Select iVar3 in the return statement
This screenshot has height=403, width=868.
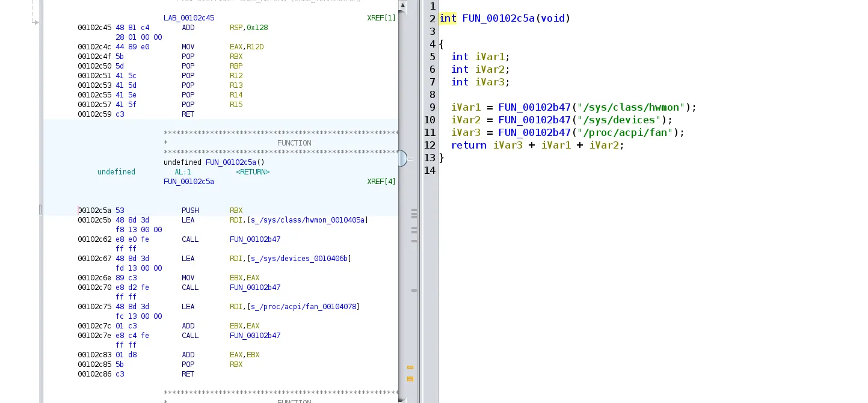tap(508, 145)
